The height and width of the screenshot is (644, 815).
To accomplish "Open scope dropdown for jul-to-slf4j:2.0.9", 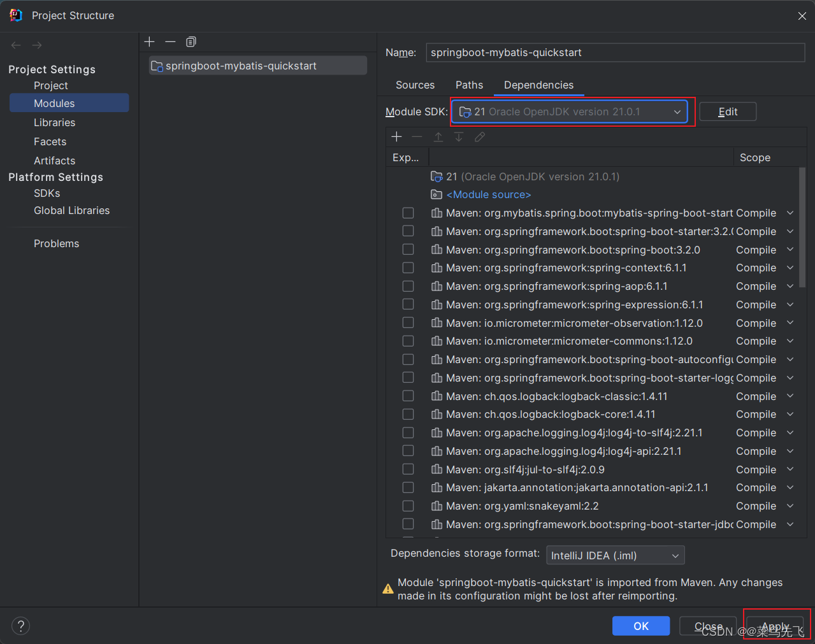I will (x=790, y=469).
